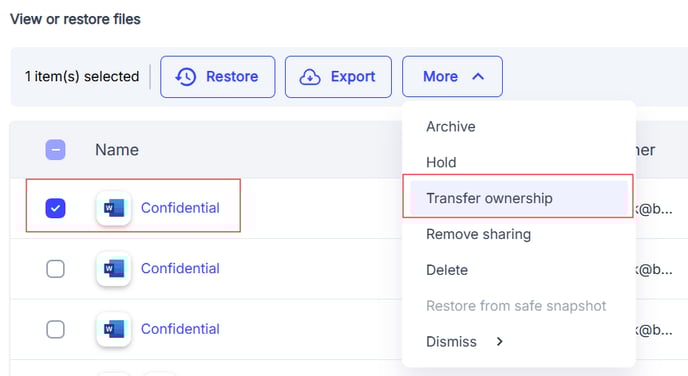
Task: Choose Remove sharing menu entry
Action: 478,234
